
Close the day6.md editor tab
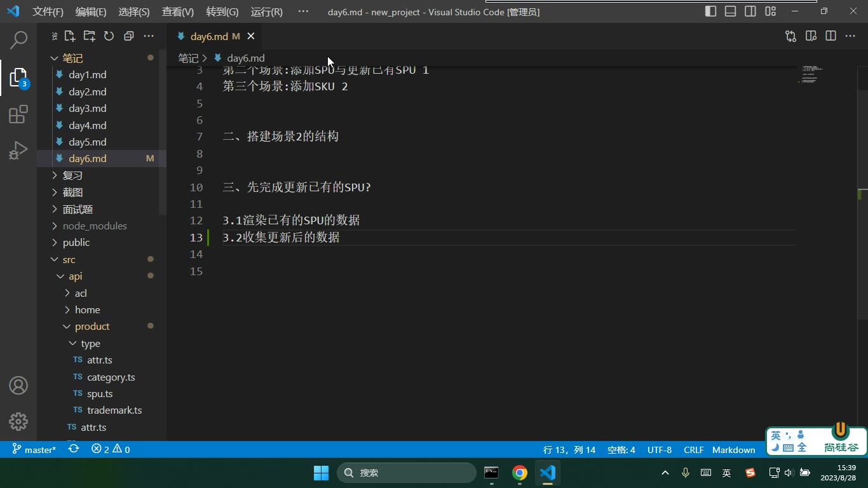251,36
